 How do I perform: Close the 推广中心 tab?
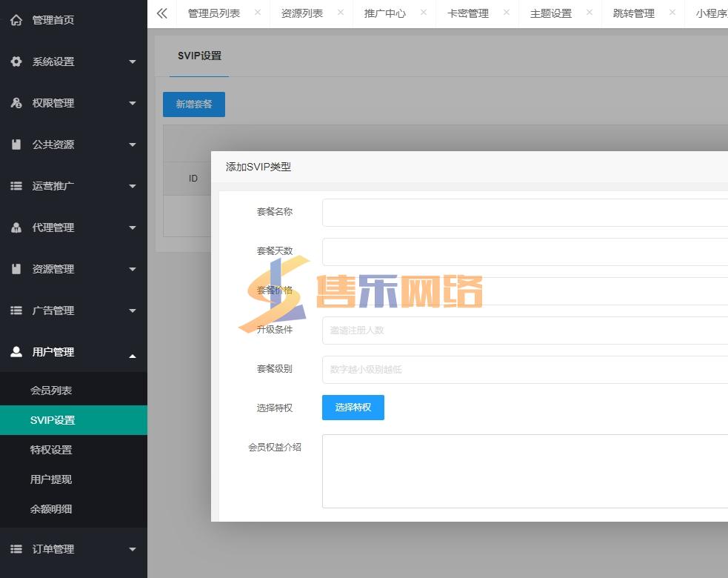[x=424, y=13]
